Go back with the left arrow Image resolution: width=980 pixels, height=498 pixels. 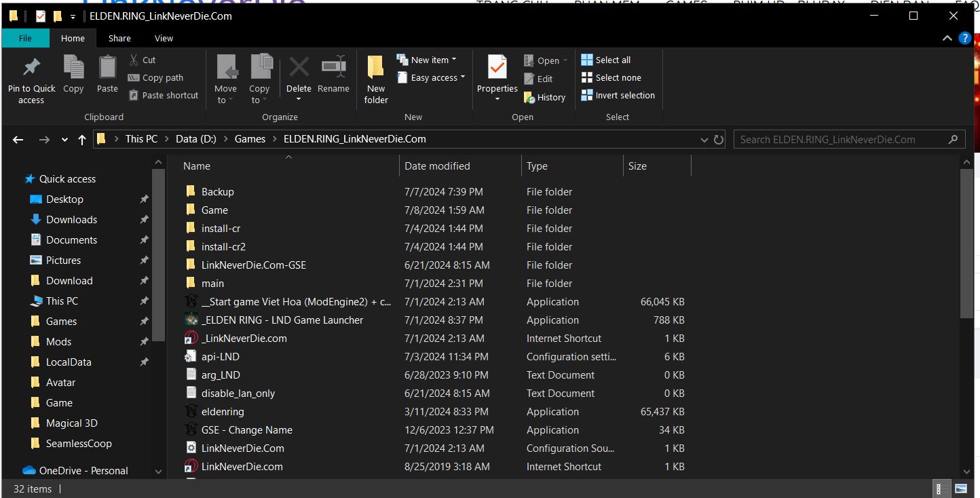[18, 139]
